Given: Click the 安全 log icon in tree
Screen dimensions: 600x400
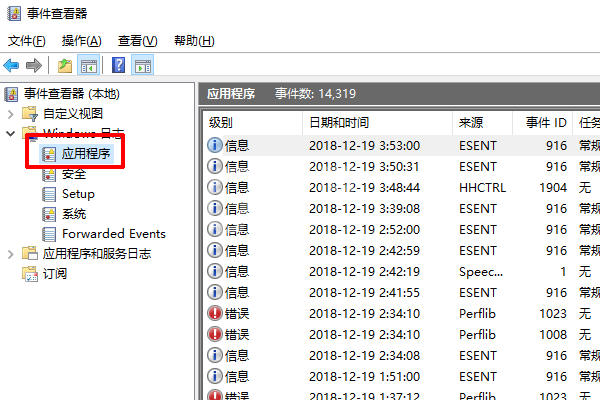Looking at the screenshot, I should tap(49, 174).
